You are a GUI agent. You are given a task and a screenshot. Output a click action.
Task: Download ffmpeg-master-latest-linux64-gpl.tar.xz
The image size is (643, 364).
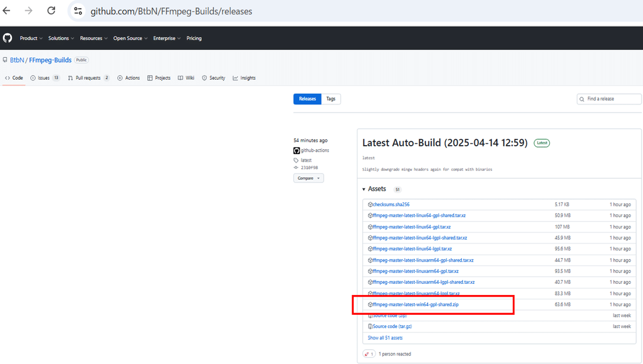point(412,227)
